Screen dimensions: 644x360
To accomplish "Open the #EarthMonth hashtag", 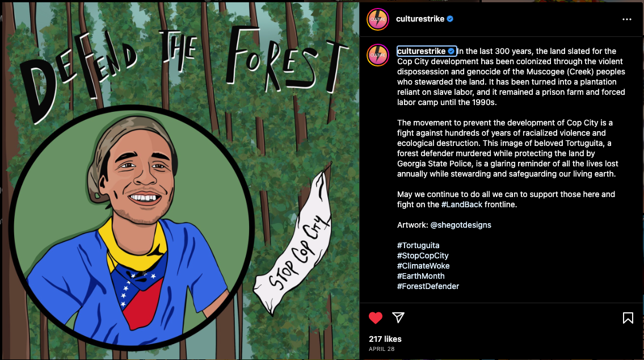I will tap(420, 276).
